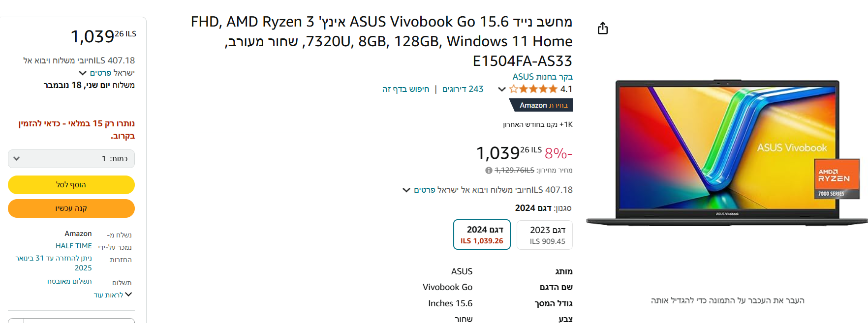Select the 2024 model option
868x323 pixels.
click(482, 235)
